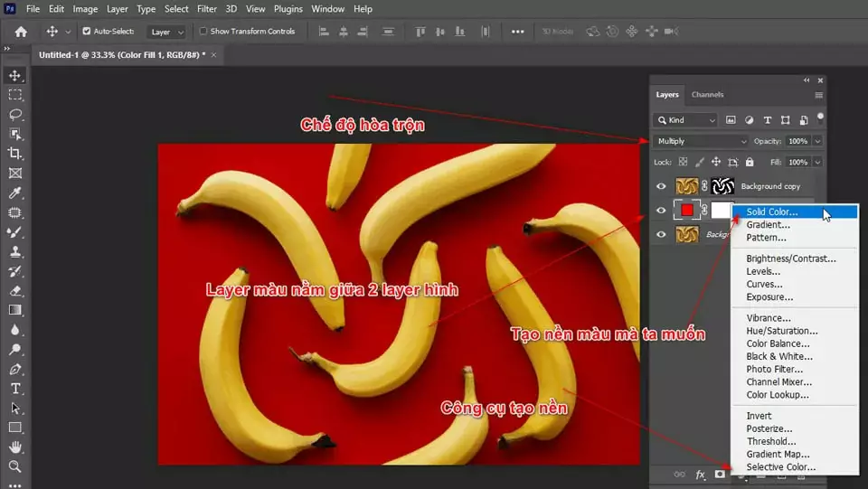Screen dimensions: 868x489
Task: Select the Gradient tool
Action: click(15, 310)
